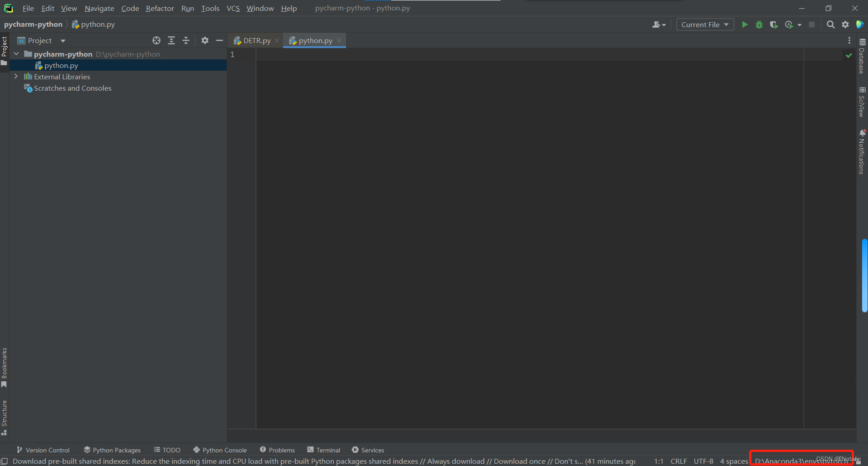Run the current file with green Run arrow
Image resolution: width=868 pixels, height=466 pixels.
(745, 24)
